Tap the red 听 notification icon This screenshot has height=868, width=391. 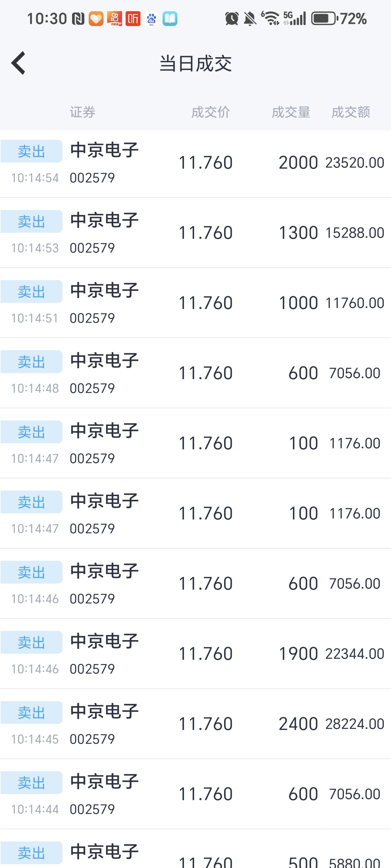[133, 19]
